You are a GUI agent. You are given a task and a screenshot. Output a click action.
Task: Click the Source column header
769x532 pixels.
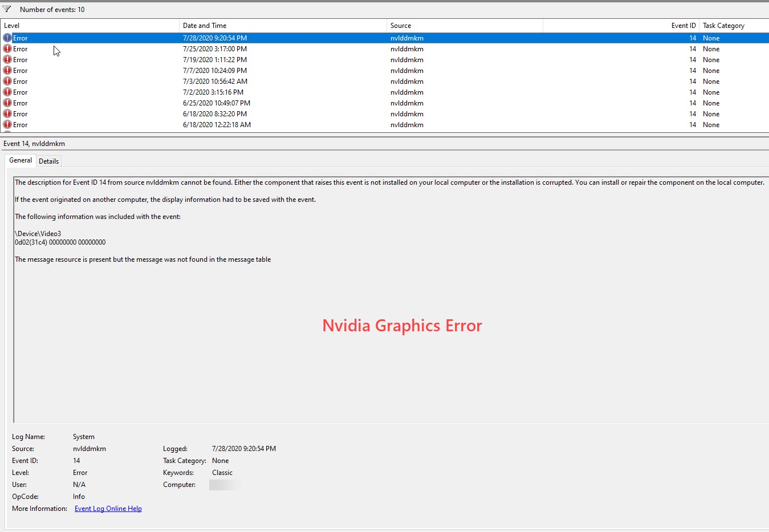point(465,26)
